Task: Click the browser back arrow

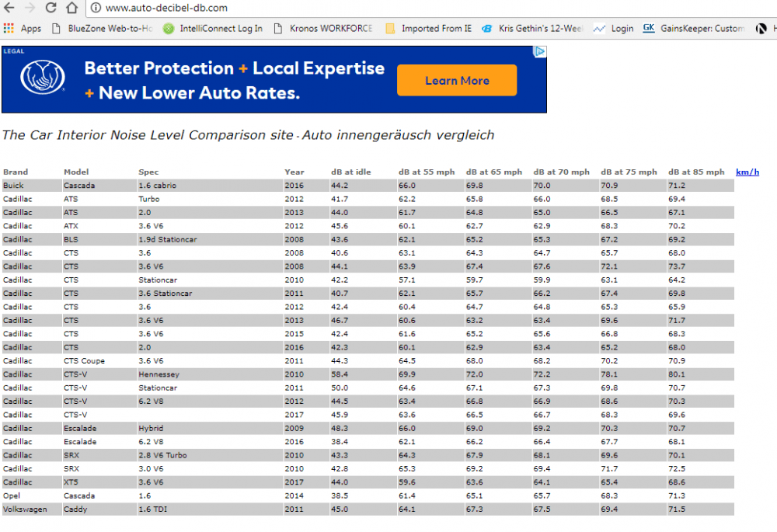Action: coord(9,8)
